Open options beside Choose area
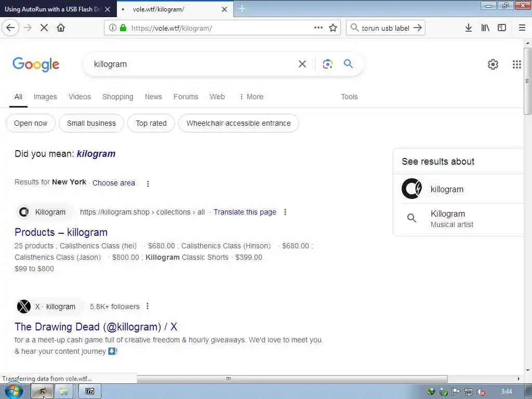 pos(148,183)
